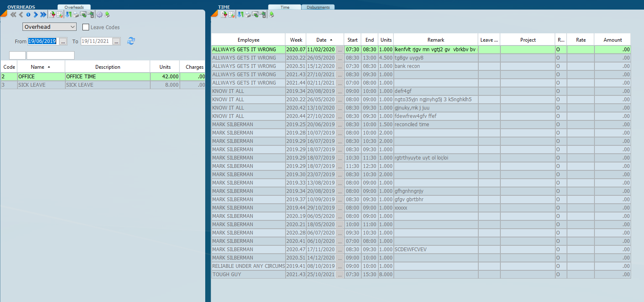Click next record arrow in Overheads toolbar

(x=36, y=15)
